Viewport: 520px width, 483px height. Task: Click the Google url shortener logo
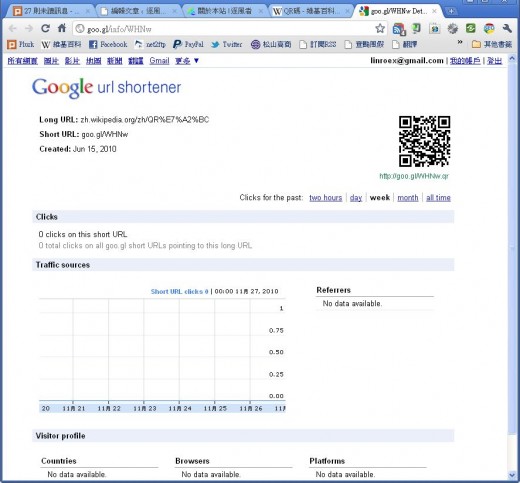(107, 88)
